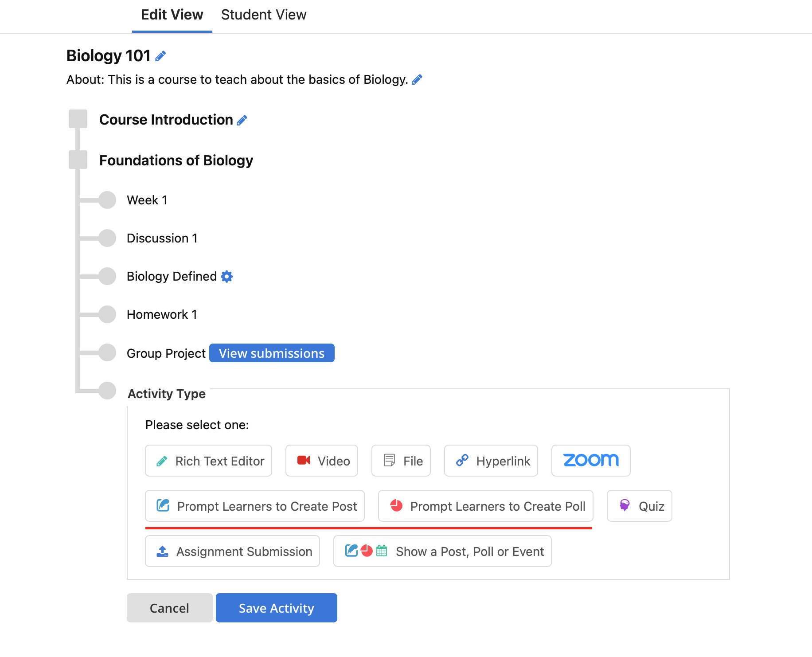Open the Week 1 activity

pos(147,200)
